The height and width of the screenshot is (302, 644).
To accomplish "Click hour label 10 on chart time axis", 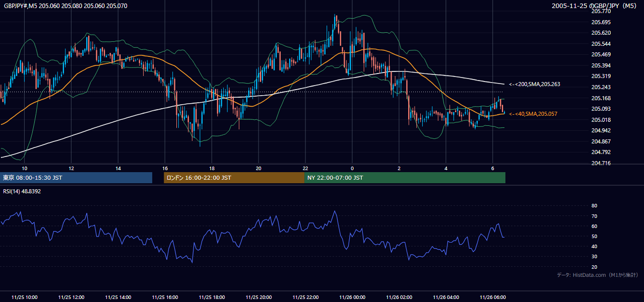I will [x=24, y=168].
